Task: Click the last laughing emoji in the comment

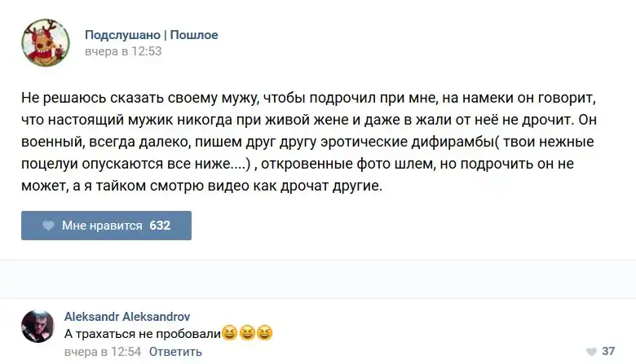Action: tap(264, 334)
